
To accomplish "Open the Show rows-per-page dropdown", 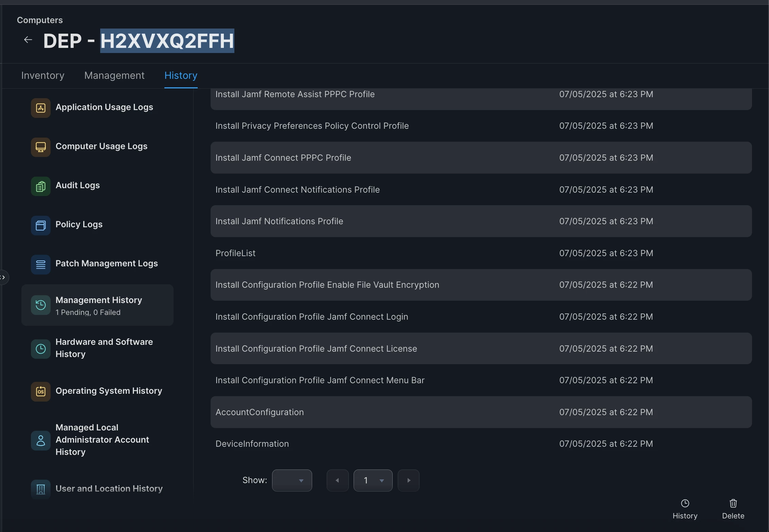I will tap(292, 480).
